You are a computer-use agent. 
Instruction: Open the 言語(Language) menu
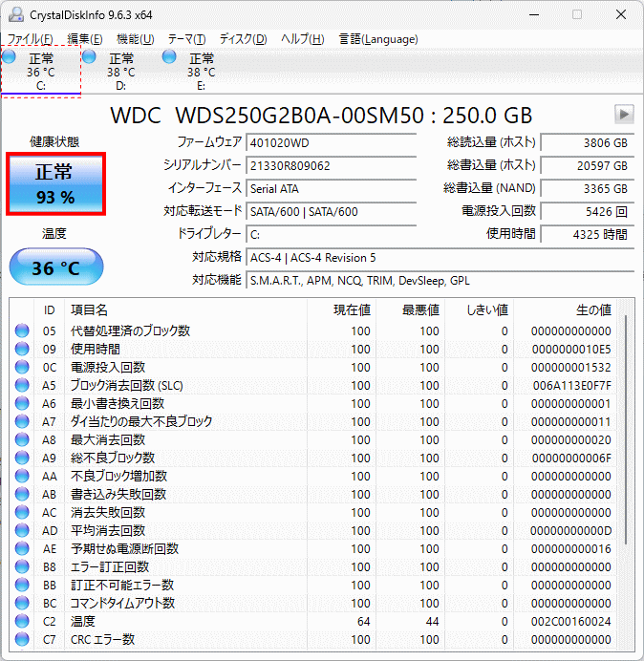[378, 39]
